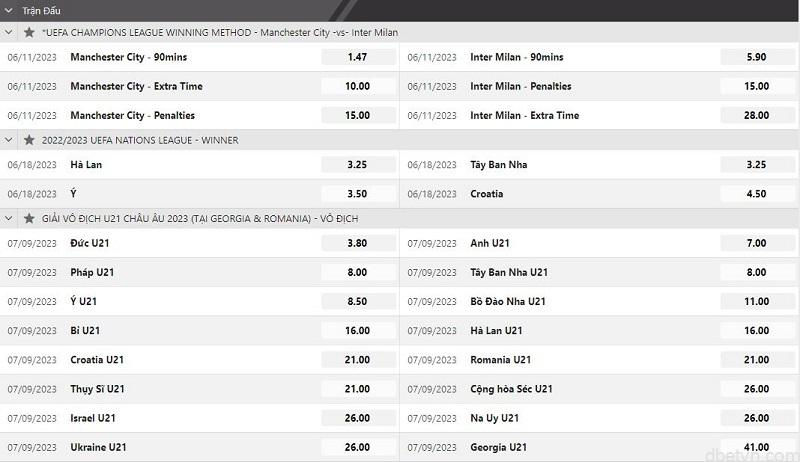The image size is (800, 462).
Task: Select Manchester City Extra Time odds 10.00
Action: pyautogui.click(x=358, y=86)
